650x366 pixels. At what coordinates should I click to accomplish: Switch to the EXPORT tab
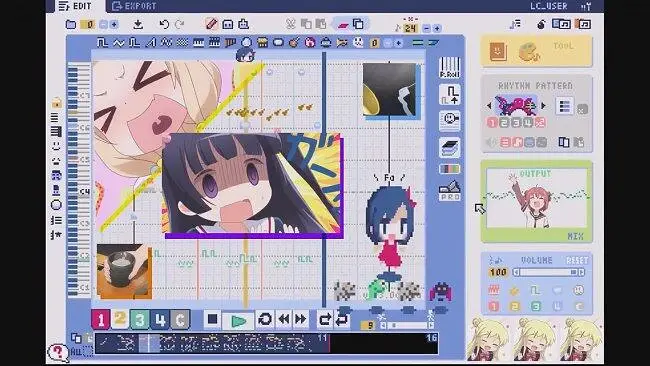tap(134, 6)
